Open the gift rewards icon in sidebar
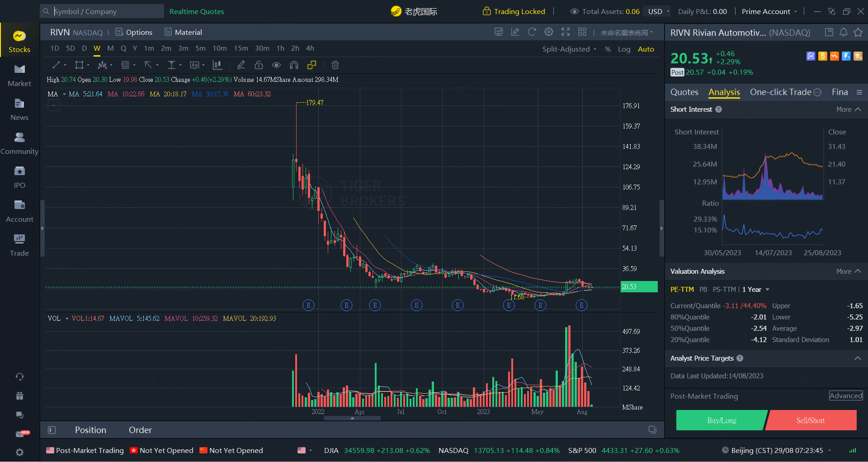868x462 pixels. (x=19, y=395)
